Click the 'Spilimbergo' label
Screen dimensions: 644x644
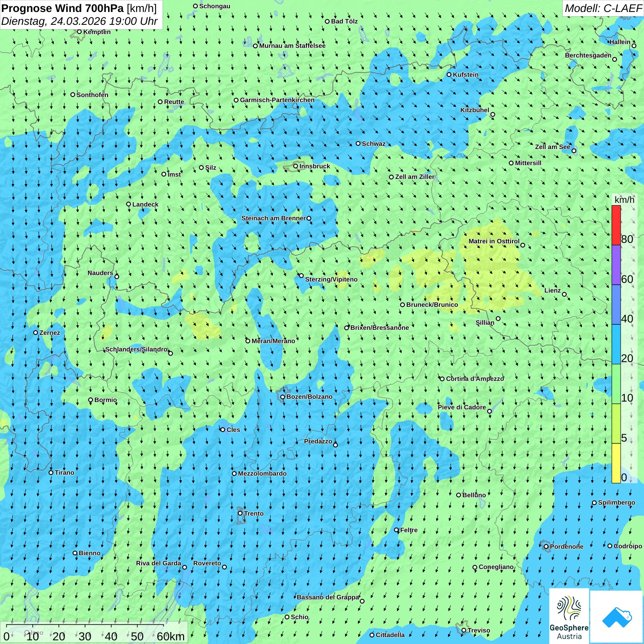(616, 502)
